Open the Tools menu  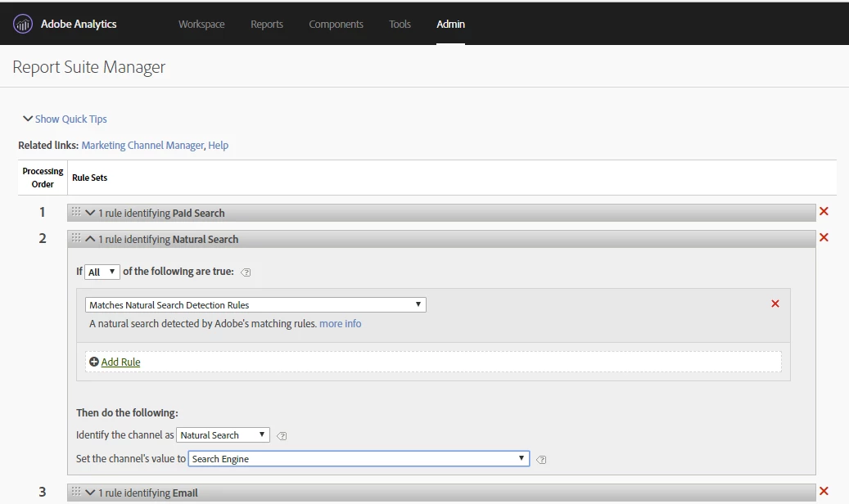[x=400, y=24]
